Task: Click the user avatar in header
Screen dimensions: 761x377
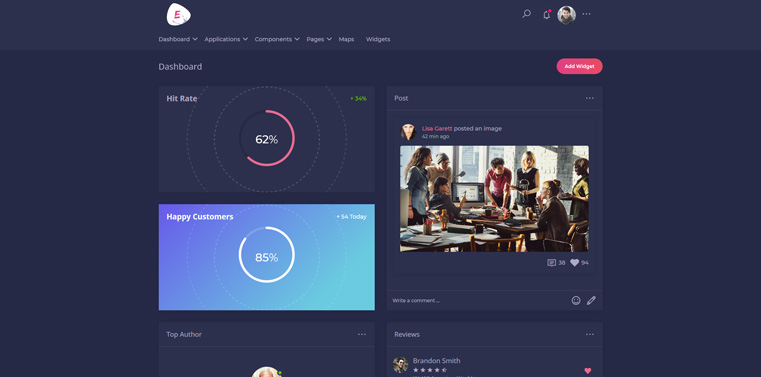Action: tap(566, 15)
